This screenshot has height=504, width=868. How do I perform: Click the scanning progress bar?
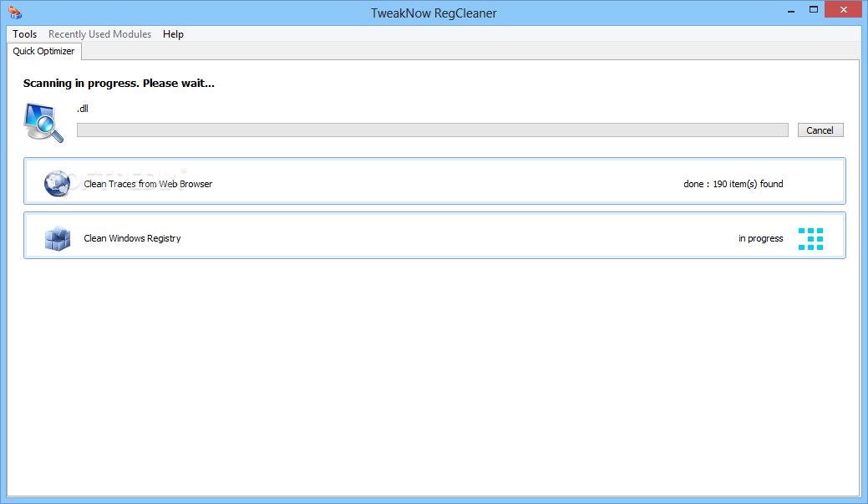[433, 130]
